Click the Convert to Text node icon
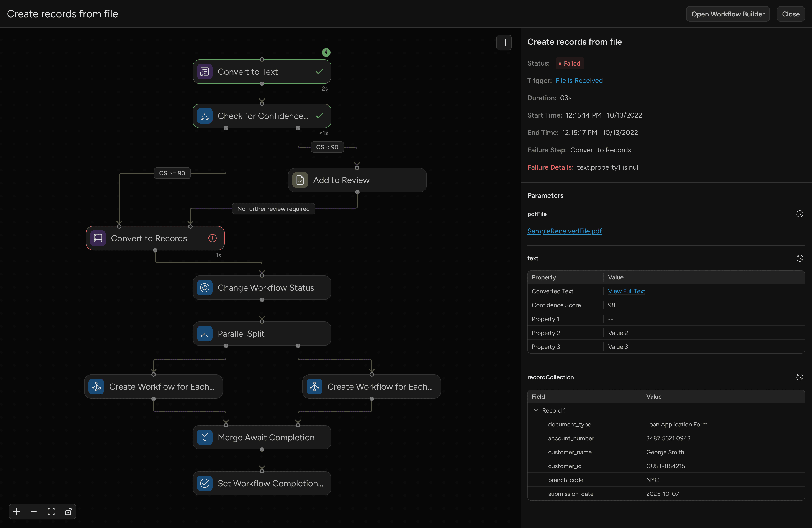This screenshot has width=812, height=528. (x=205, y=72)
